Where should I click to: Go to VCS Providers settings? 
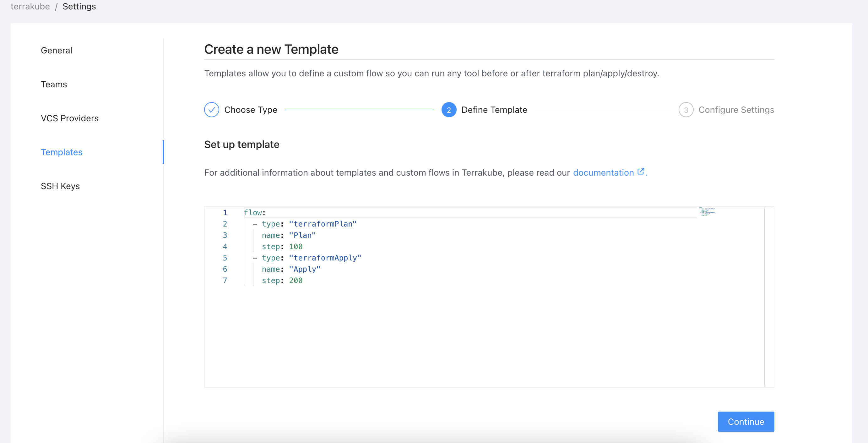coord(70,118)
